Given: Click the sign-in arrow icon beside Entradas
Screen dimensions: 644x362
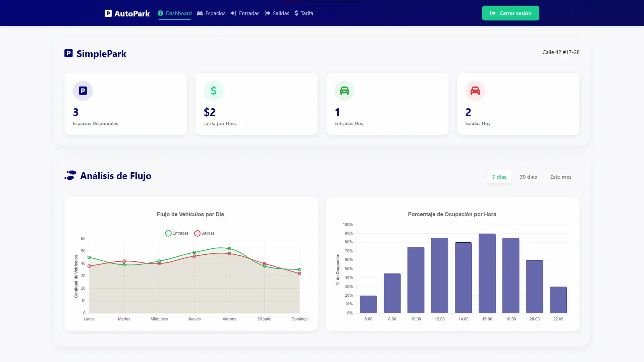Looking at the screenshot, I should click(x=234, y=13).
